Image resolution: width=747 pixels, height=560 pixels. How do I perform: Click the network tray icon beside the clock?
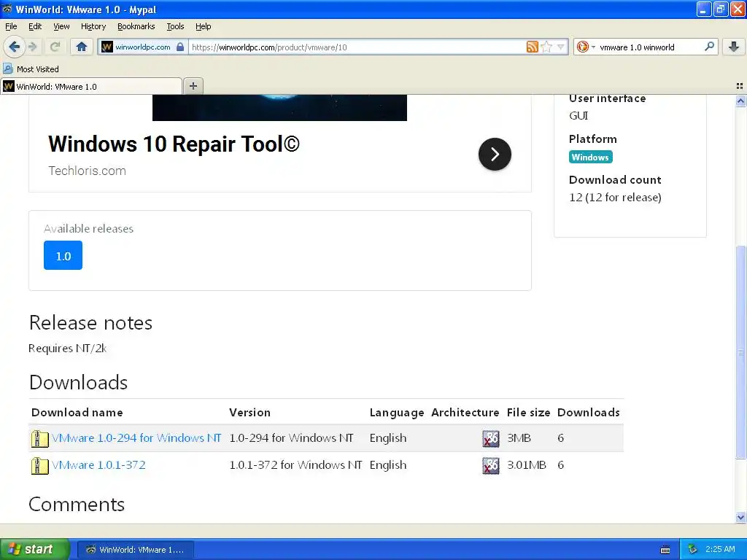pos(693,550)
